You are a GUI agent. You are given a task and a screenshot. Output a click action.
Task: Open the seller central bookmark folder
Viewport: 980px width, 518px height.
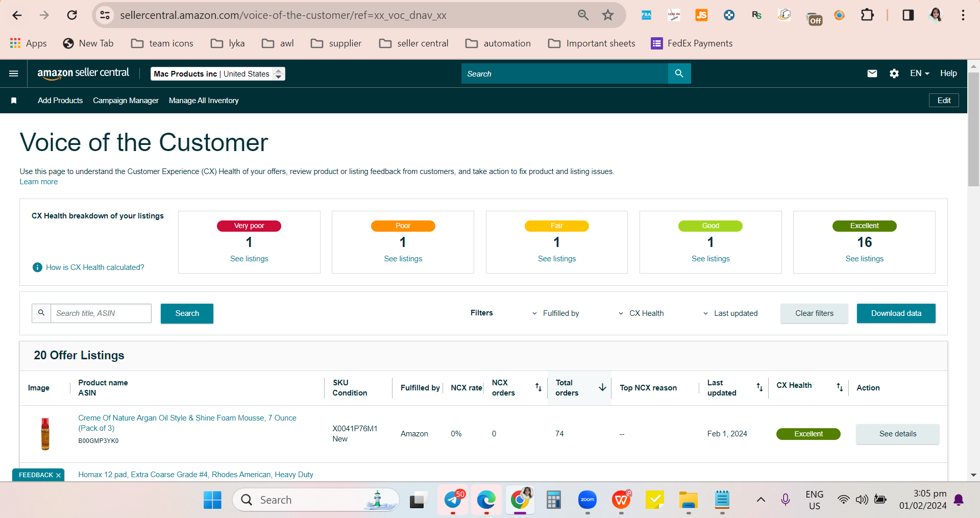coord(414,43)
